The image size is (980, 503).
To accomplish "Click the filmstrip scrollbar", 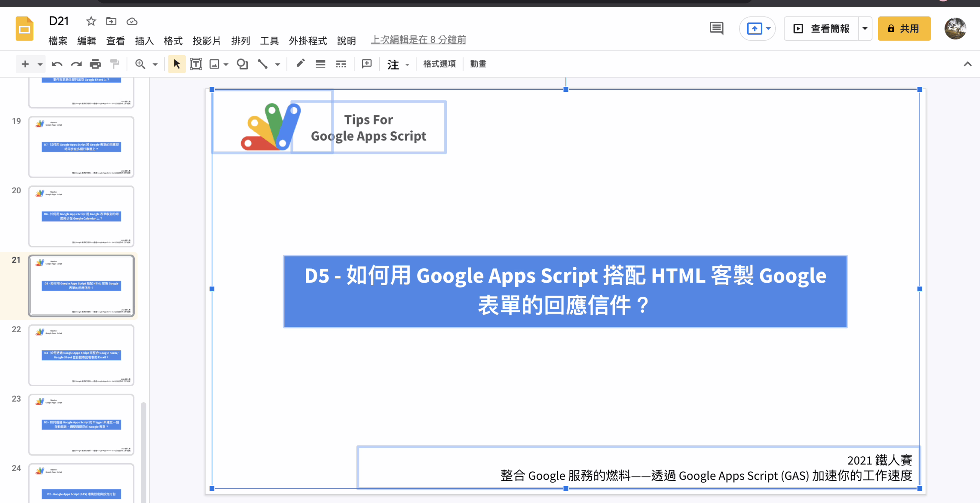I will coord(144,452).
